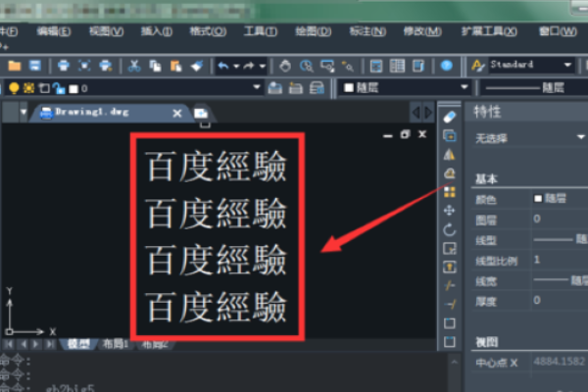This screenshot has height=392, width=588.
Task: Expand the layer 0 dropdown list
Action: pos(257,87)
